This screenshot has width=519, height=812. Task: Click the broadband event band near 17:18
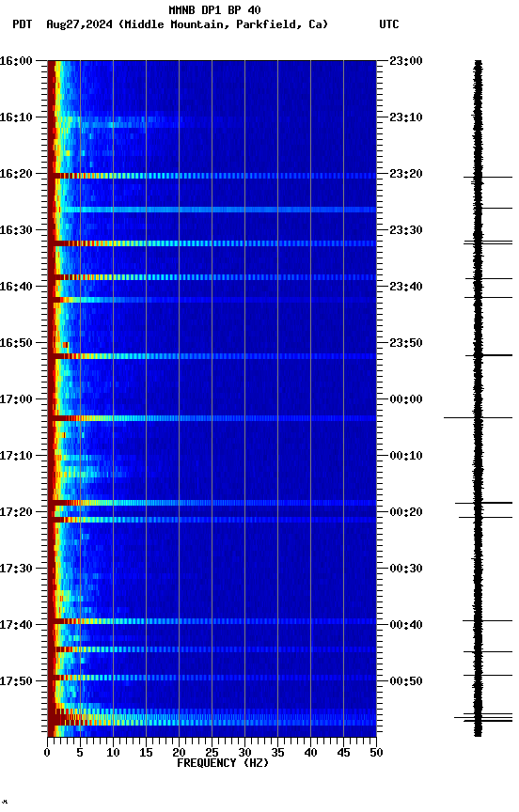(212, 503)
